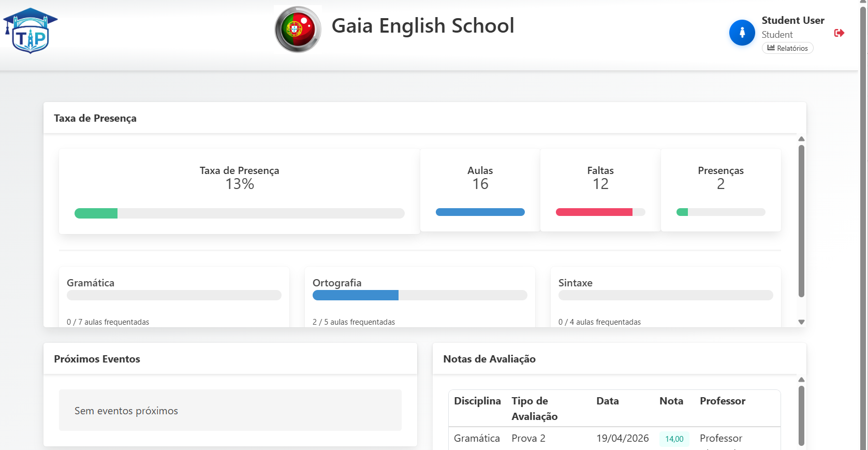Select the Presenças 2 stat card
Image resolution: width=868 pixels, height=450 pixels.
[721, 190]
